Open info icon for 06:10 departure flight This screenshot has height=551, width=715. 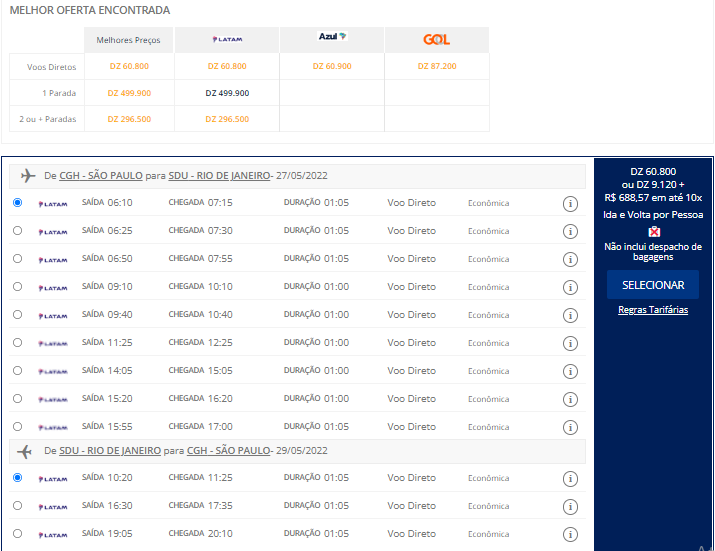coord(570,204)
